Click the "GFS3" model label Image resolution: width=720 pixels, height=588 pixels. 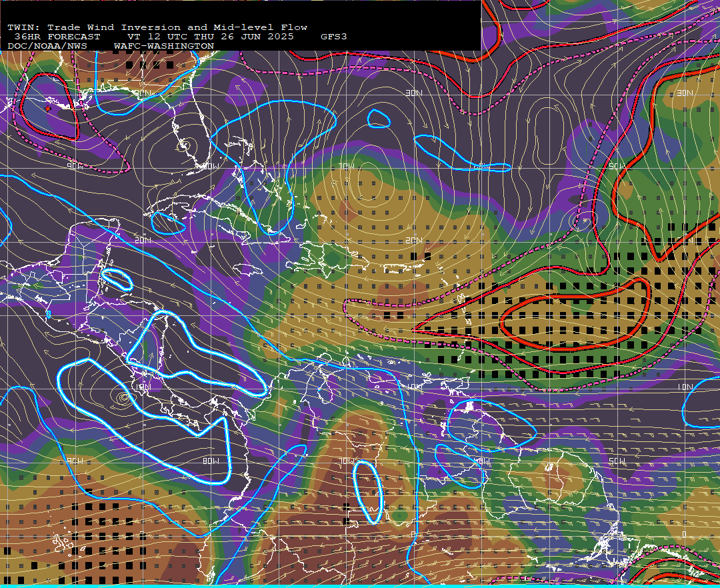(333, 37)
